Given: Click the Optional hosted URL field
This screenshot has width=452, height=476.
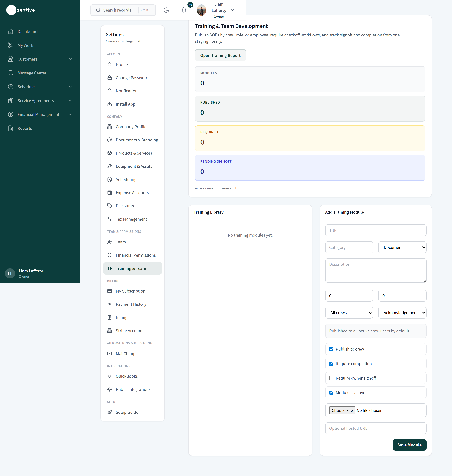Looking at the screenshot, I should [376, 428].
